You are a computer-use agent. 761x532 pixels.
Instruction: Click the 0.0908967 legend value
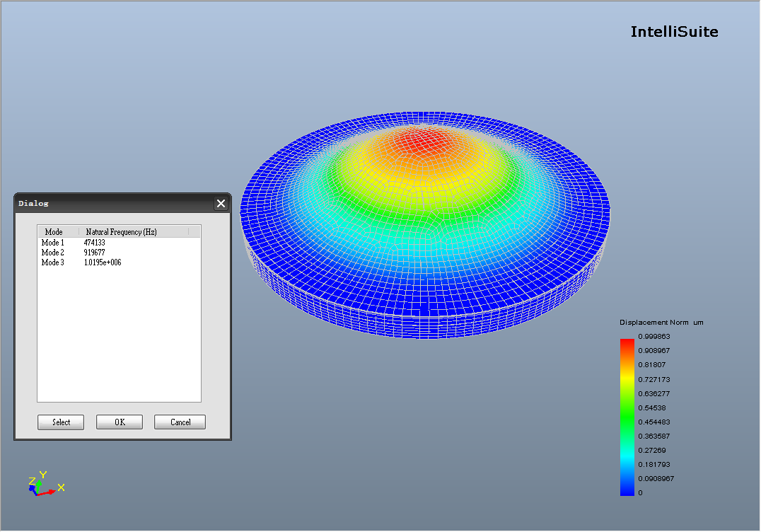pyautogui.click(x=656, y=479)
